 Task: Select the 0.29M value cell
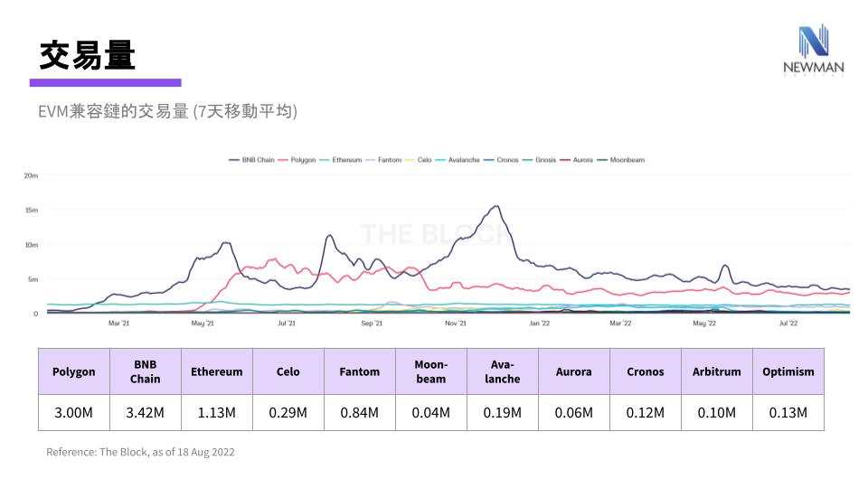point(288,412)
